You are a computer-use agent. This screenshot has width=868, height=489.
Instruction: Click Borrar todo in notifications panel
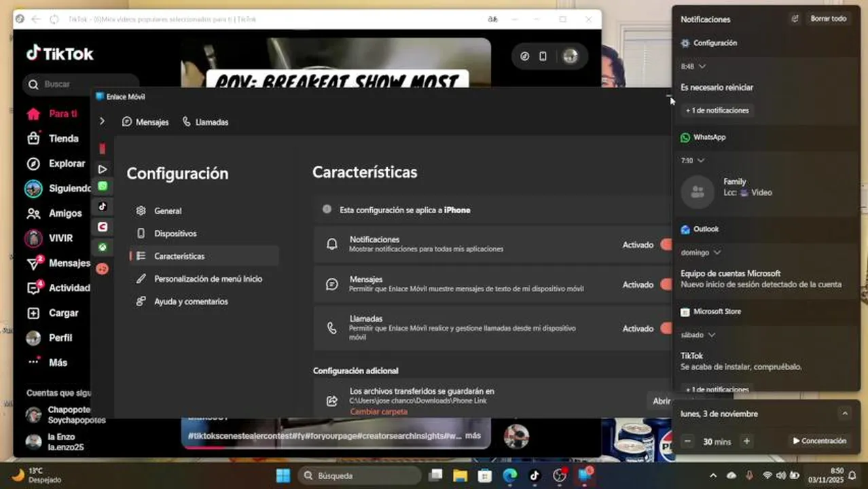(829, 19)
